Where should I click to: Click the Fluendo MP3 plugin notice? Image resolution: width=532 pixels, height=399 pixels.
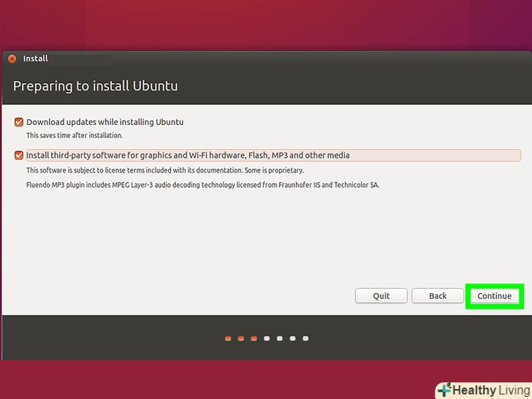point(202,185)
